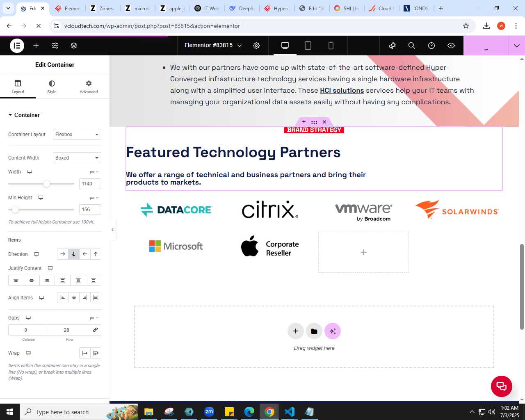Open Elementor #83815 document dropdown

(213, 46)
